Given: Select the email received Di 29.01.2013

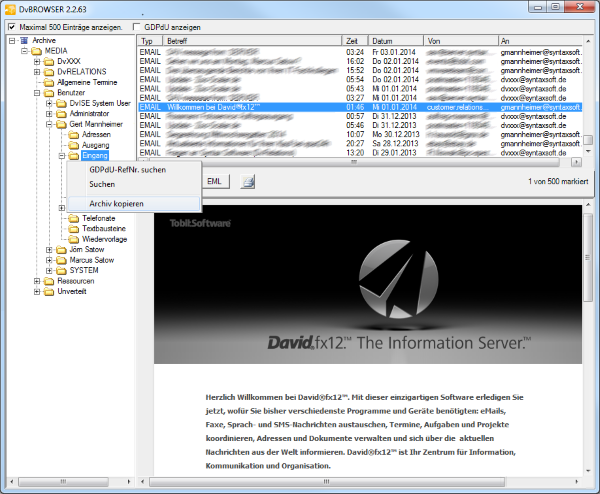Looking at the screenshot, I should pos(360,153).
